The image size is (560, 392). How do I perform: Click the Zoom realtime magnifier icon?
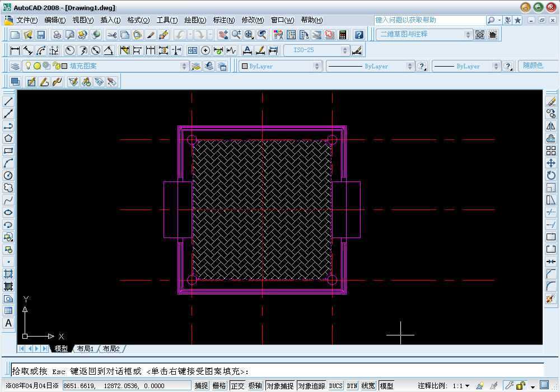[x=236, y=35]
